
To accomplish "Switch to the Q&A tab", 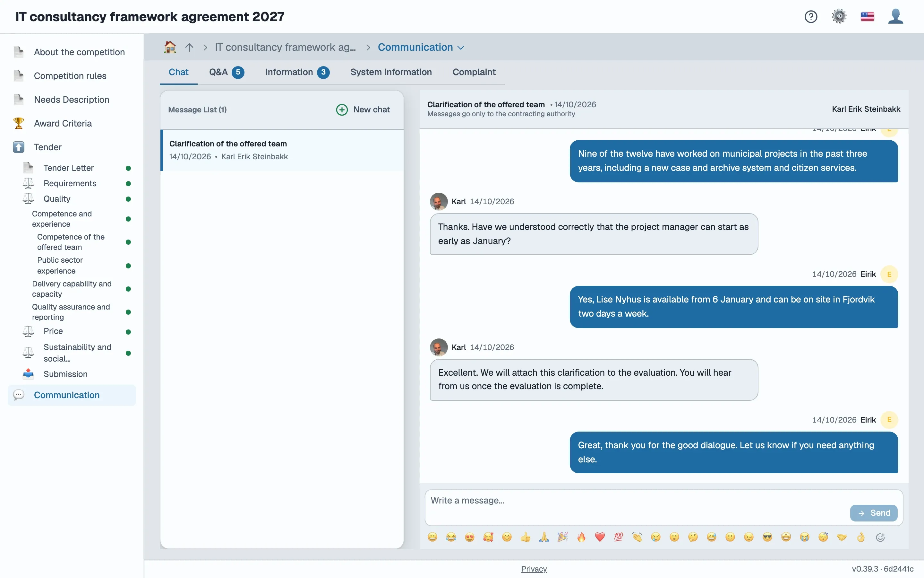I will coord(226,72).
